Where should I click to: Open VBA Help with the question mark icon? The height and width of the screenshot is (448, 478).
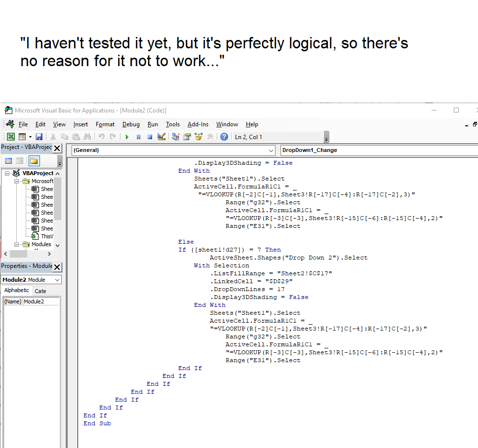click(224, 137)
